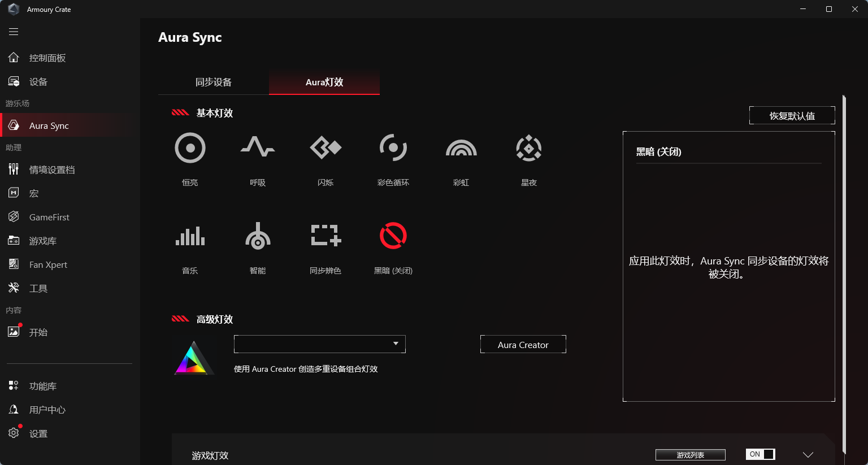The height and width of the screenshot is (465, 868).
Task: Open GameFirst in sidebar
Action: [x=70, y=217]
